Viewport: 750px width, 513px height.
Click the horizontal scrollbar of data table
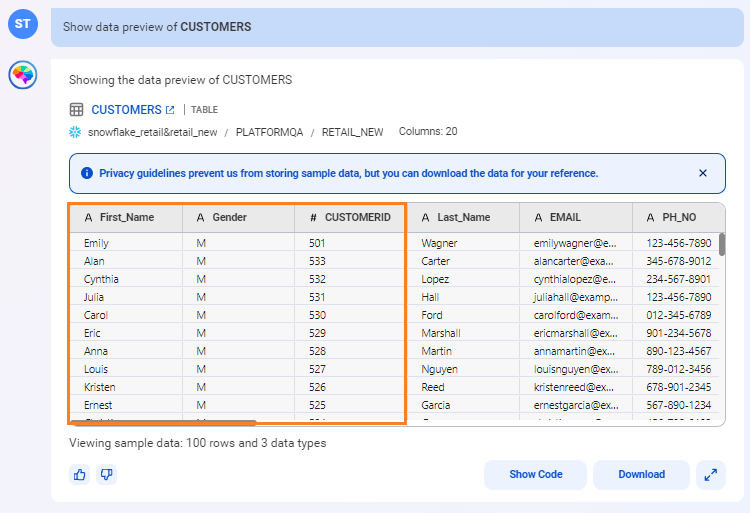tap(163, 423)
